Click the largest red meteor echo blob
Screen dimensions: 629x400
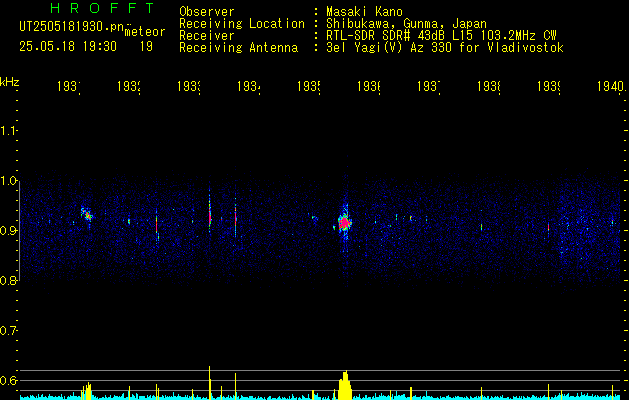click(344, 223)
